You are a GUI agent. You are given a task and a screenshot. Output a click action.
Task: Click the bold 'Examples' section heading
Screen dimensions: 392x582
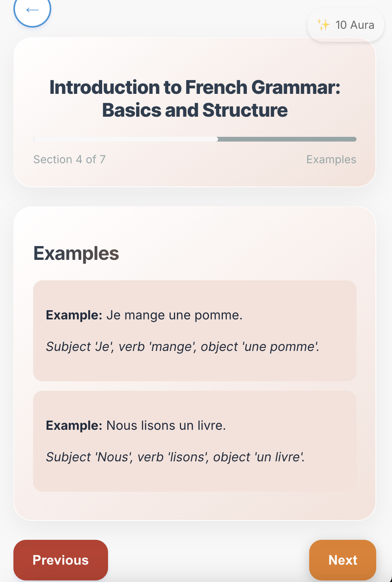76,253
